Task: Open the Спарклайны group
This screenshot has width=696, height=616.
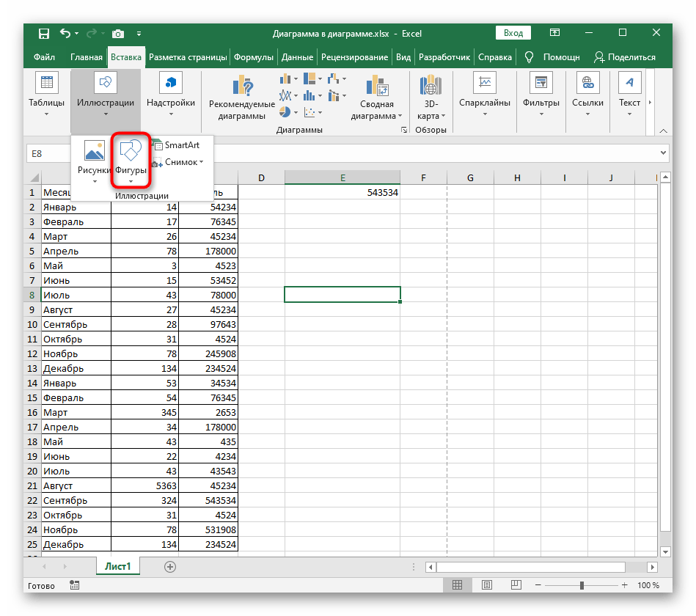Action: coord(485,95)
